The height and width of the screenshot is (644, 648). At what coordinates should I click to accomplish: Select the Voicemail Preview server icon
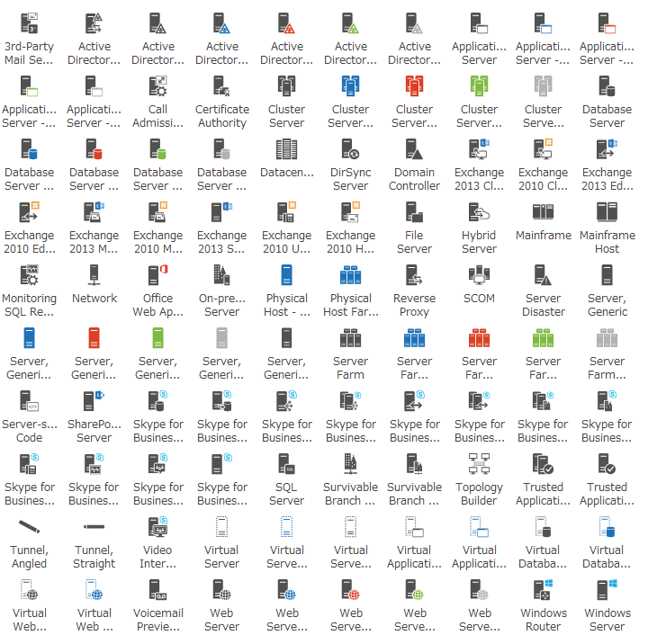point(157,591)
